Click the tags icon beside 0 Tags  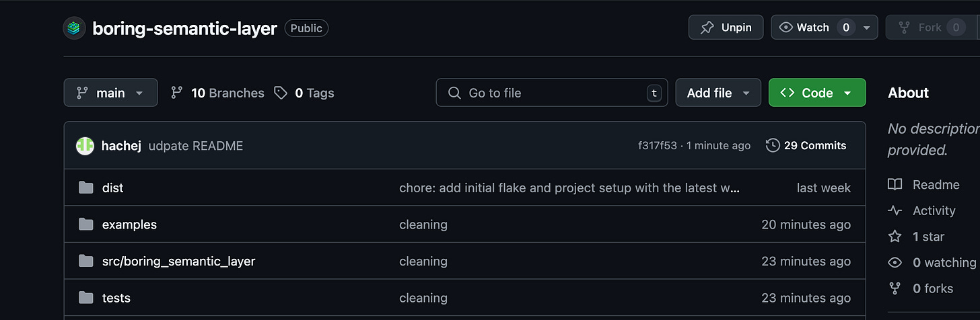[x=281, y=93]
